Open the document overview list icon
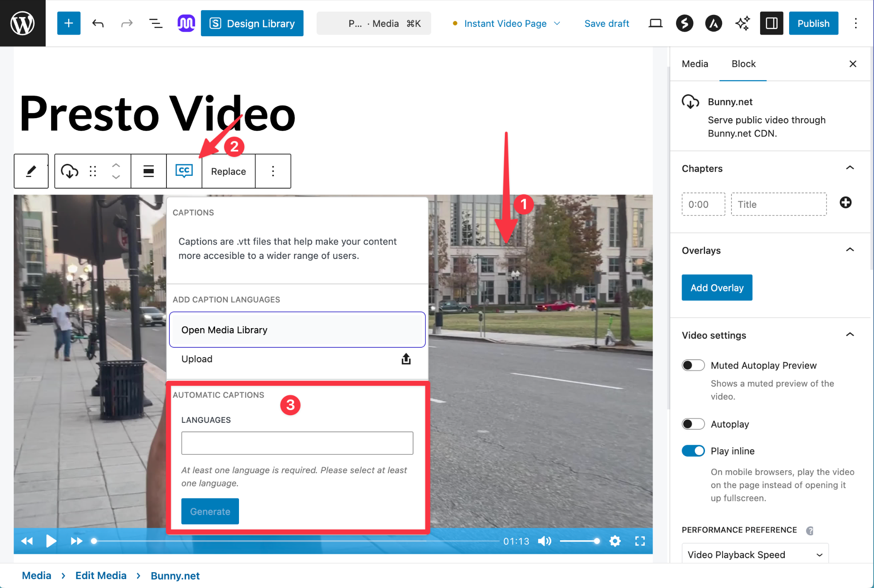Viewport: 874px width, 588px height. pos(156,23)
